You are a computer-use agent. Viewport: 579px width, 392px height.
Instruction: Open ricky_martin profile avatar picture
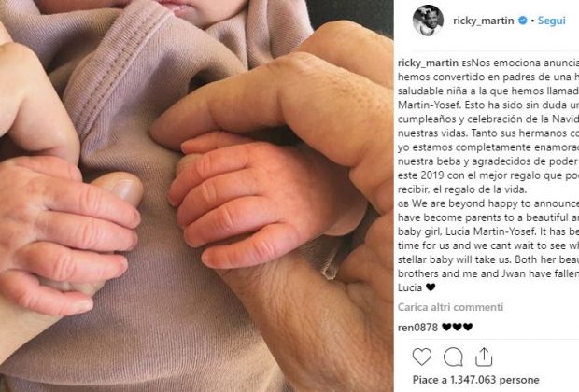tap(428, 21)
